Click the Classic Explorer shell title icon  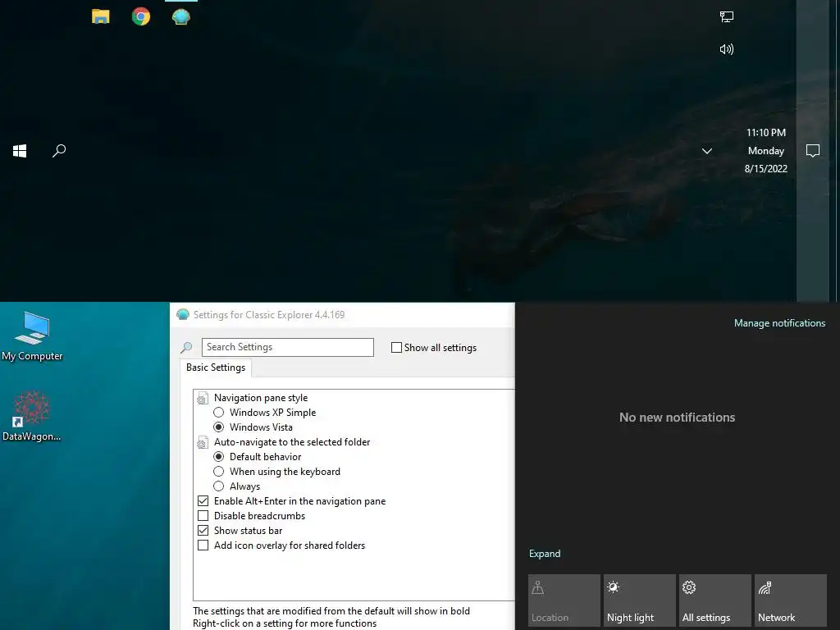point(183,314)
